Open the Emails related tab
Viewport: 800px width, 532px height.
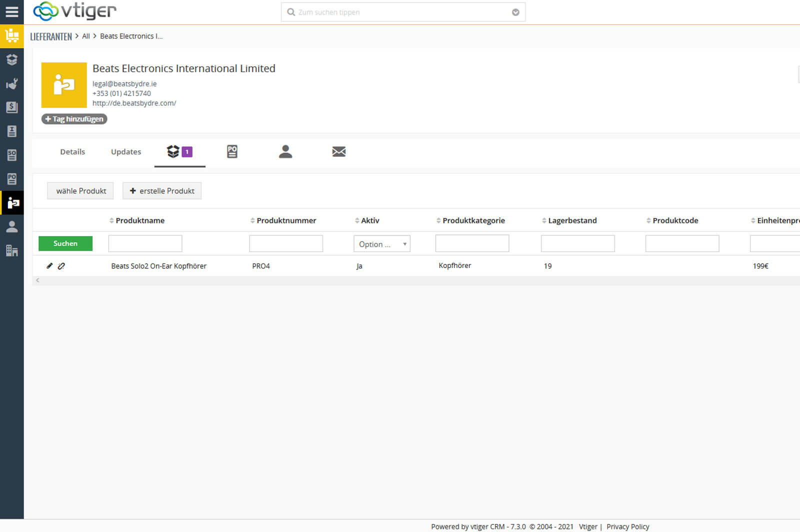click(338, 151)
